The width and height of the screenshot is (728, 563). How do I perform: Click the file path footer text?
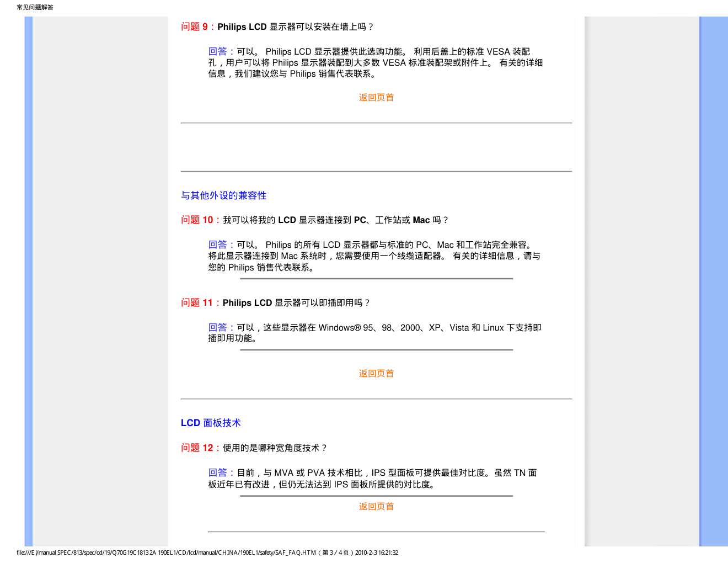point(207,553)
